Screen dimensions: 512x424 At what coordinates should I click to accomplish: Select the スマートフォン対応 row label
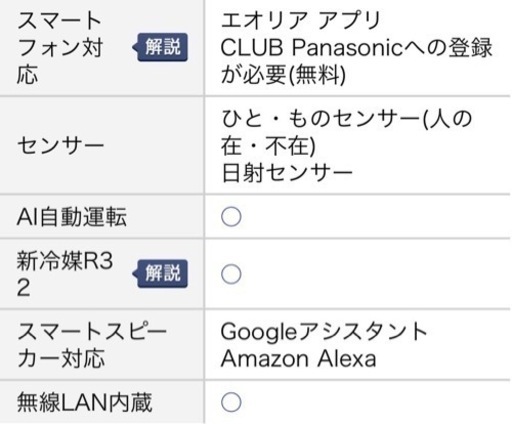point(60,48)
